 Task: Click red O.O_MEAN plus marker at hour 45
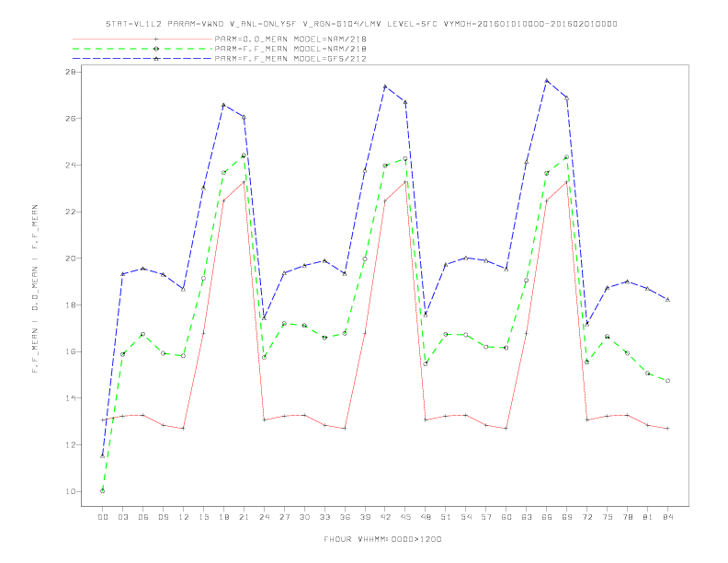click(405, 181)
